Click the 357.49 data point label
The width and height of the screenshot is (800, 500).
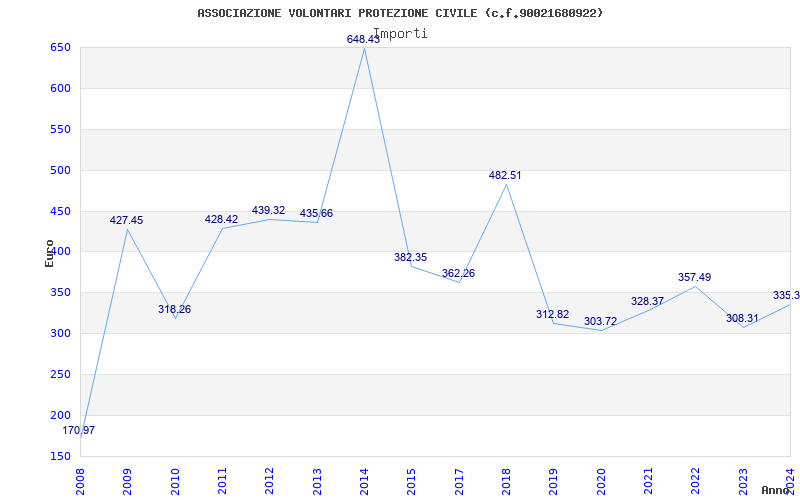pos(694,278)
